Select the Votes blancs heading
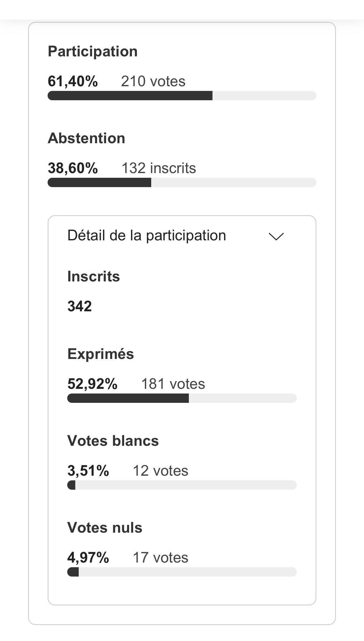The height and width of the screenshot is (641, 364). point(113,441)
